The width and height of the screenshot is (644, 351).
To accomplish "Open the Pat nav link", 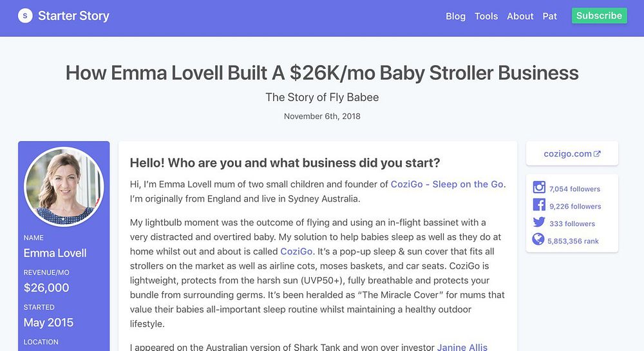I will (549, 16).
